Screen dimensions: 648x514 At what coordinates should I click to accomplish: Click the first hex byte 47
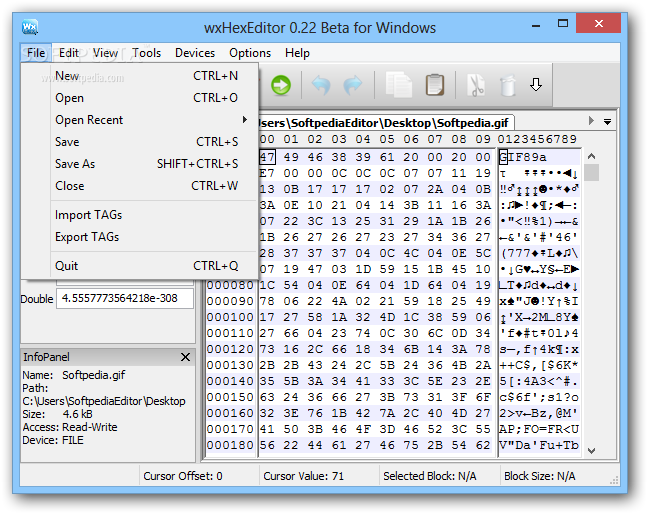267,157
